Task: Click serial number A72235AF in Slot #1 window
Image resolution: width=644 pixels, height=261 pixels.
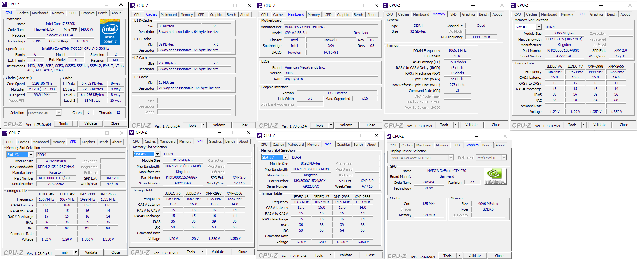Action: 564,56
